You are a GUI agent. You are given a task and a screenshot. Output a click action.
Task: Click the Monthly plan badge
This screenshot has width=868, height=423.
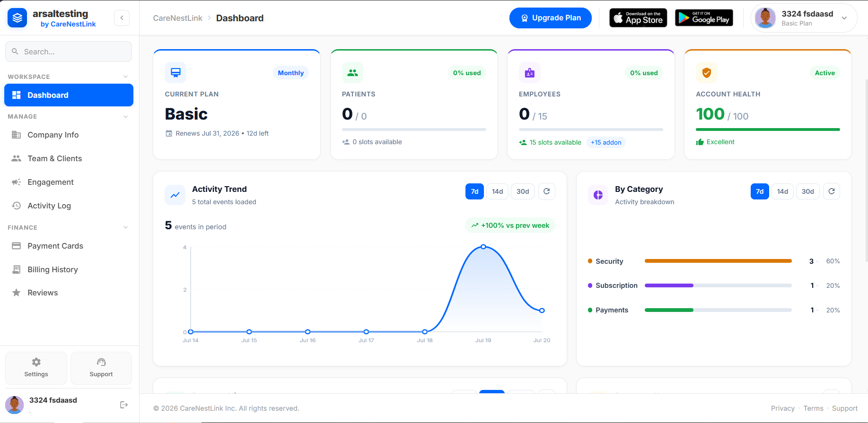coord(290,73)
